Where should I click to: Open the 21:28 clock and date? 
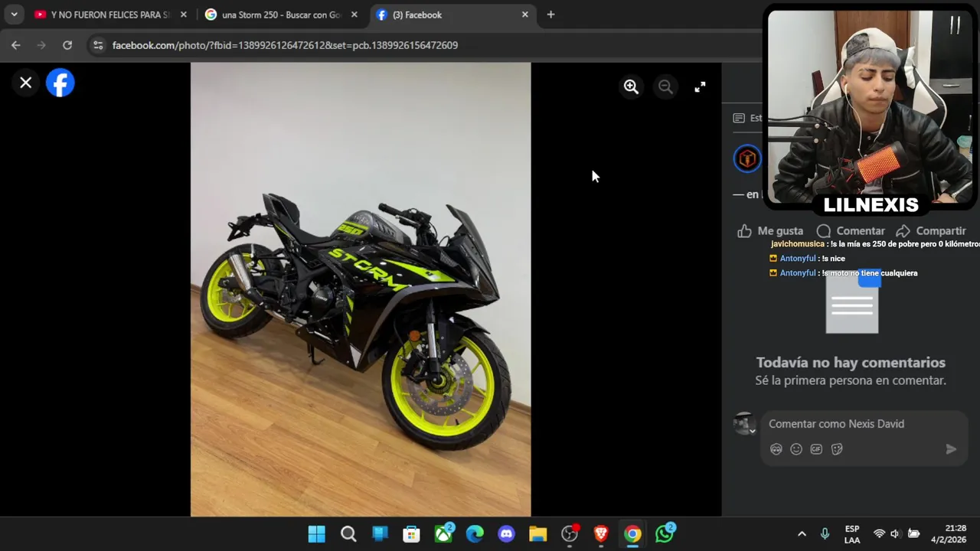tap(949, 534)
